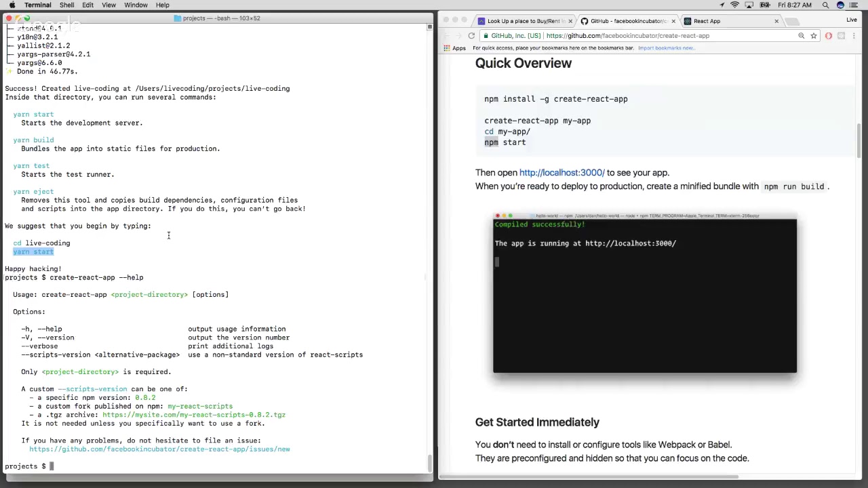This screenshot has height=488, width=868.
Task: Open the AirPlay display menu
Action: pyautogui.click(x=750, y=5)
